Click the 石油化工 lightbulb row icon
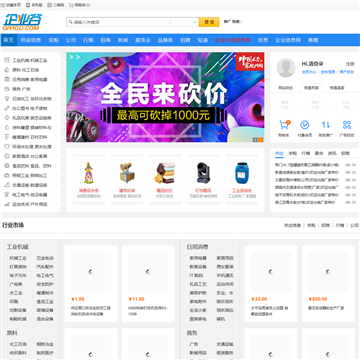The height and width of the screenshot is (360, 360). [x=6, y=99]
